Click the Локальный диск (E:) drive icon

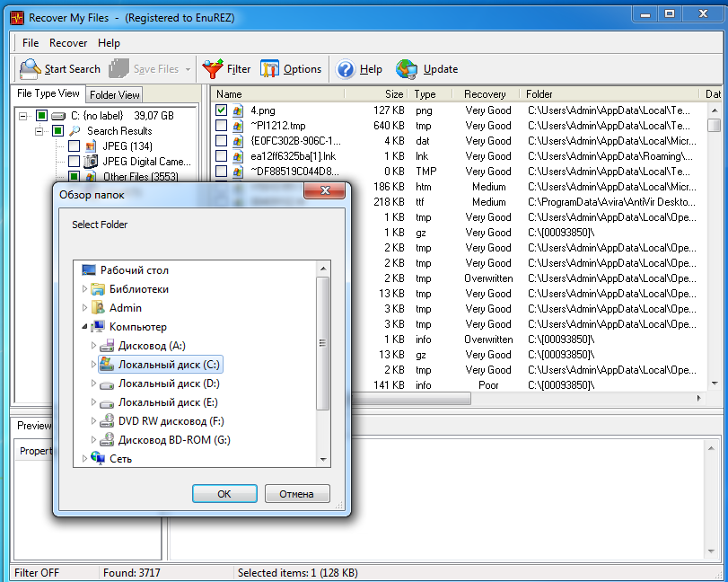(x=107, y=403)
